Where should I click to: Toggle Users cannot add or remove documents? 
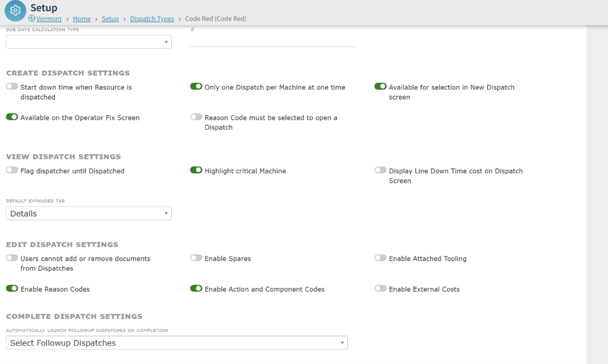pos(12,258)
